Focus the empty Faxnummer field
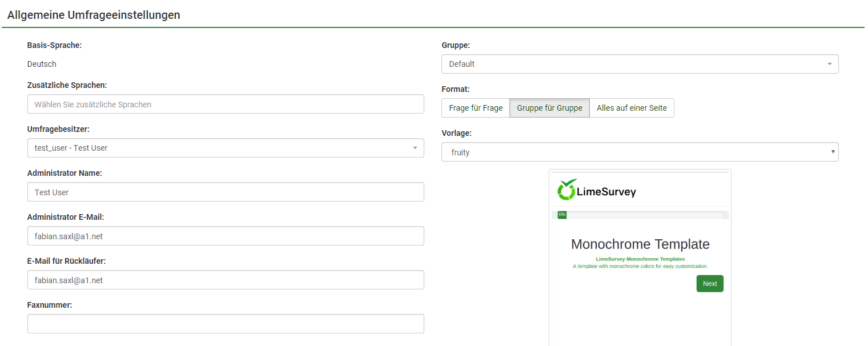Screen dimensions: 868x346 226,324
